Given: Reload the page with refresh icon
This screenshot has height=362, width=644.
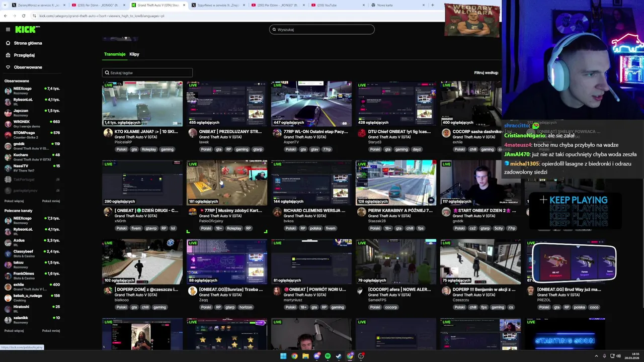Looking at the screenshot, I should pyautogui.click(x=23, y=16).
